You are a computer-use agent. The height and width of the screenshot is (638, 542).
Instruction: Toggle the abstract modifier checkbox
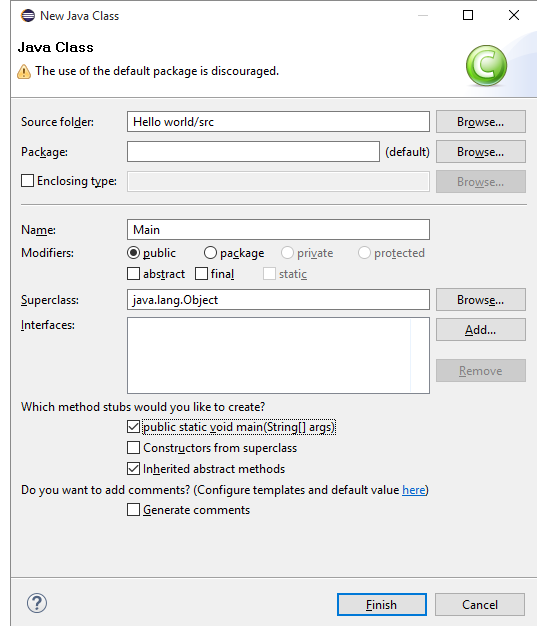pyautogui.click(x=133, y=274)
